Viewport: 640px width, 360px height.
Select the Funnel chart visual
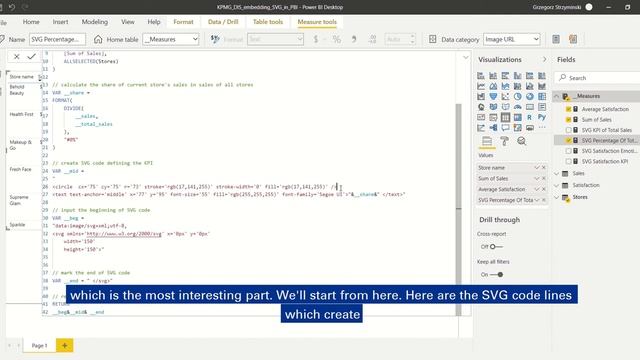coord(493,97)
